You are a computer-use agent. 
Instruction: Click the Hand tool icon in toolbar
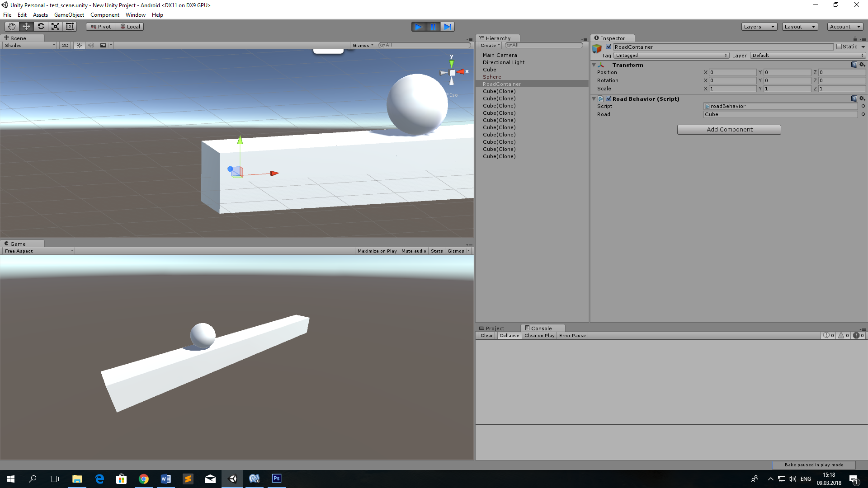(11, 26)
